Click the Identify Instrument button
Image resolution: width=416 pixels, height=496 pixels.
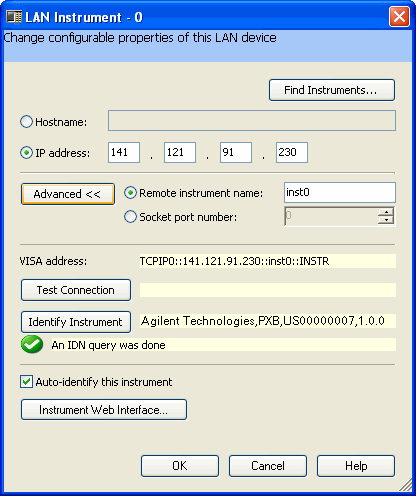(x=76, y=322)
